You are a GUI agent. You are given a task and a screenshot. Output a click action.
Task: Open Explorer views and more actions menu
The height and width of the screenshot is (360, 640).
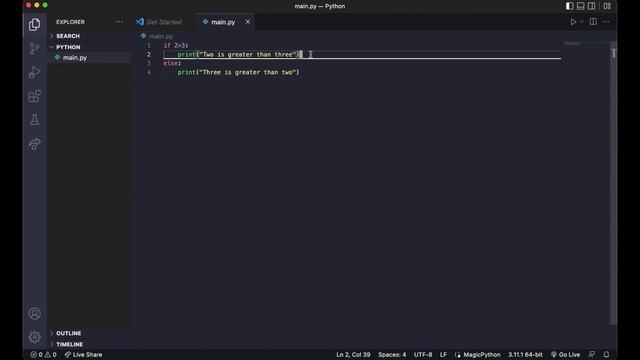(x=119, y=22)
